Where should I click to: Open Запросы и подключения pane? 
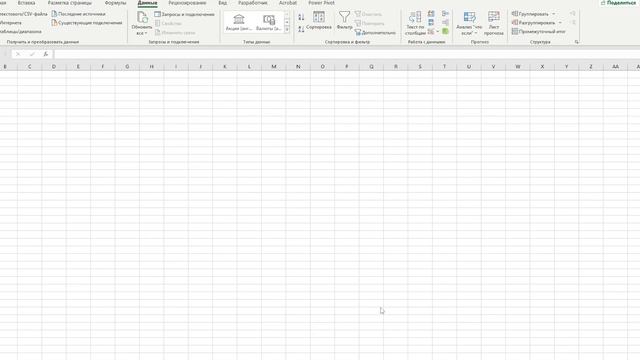tap(184, 14)
